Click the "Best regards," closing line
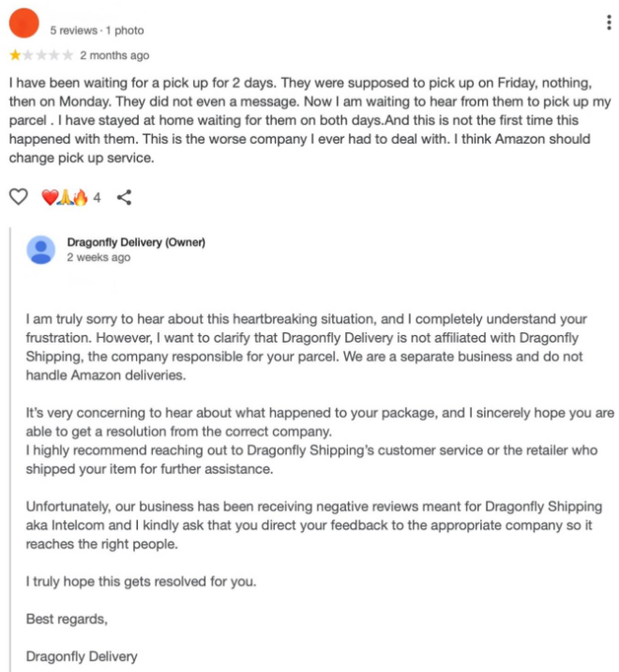The image size is (619, 672). coord(67,619)
